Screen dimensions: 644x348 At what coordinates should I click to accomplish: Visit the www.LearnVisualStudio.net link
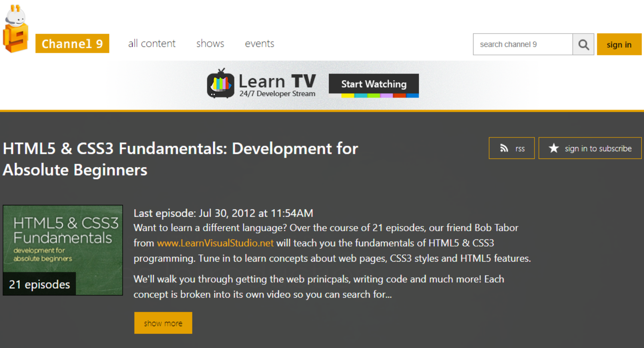pos(215,243)
